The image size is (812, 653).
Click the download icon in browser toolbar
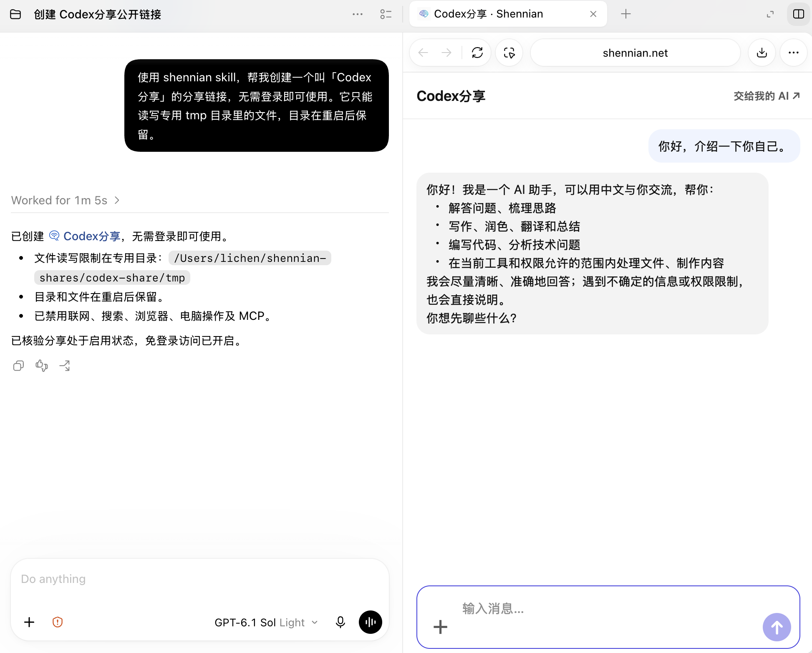click(x=762, y=53)
